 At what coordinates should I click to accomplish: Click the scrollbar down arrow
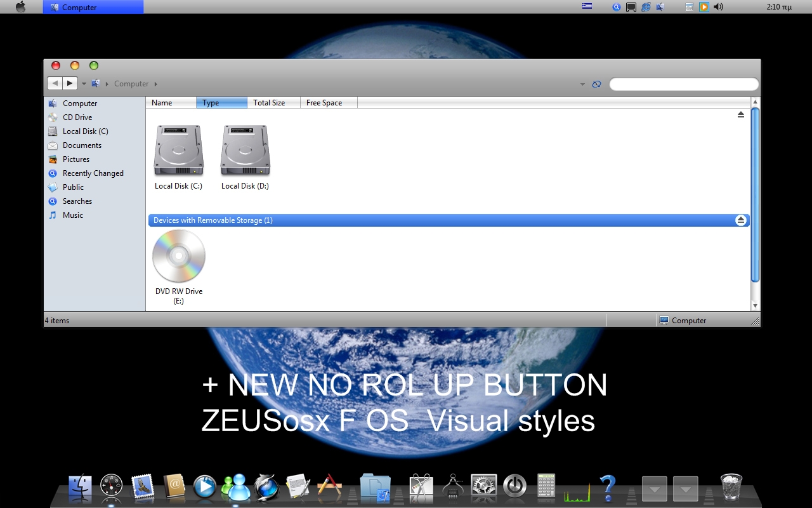(x=755, y=306)
